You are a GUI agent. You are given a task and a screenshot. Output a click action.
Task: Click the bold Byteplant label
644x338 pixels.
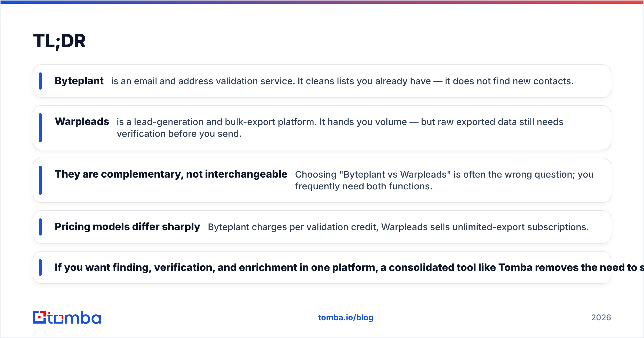point(79,81)
